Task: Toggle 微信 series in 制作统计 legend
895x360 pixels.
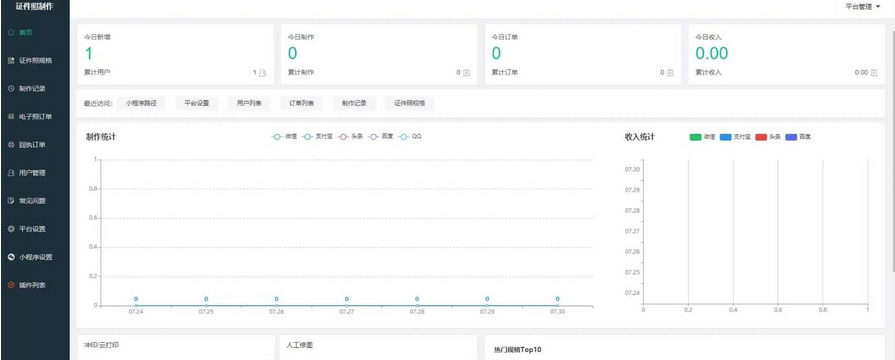Action: click(284, 137)
